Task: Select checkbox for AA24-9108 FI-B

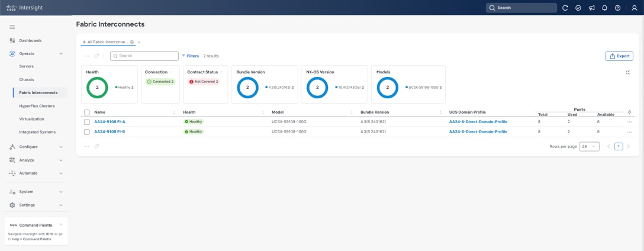Action: coord(86,132)
